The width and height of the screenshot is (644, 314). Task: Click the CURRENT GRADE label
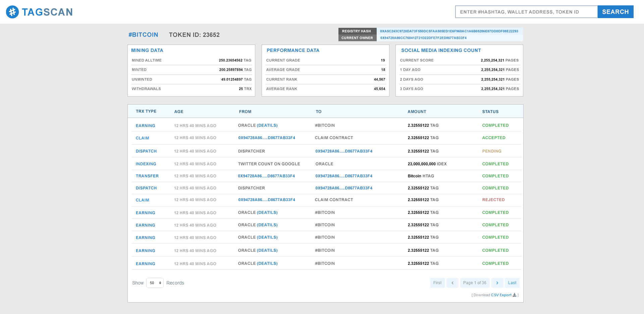click(283, 60)
